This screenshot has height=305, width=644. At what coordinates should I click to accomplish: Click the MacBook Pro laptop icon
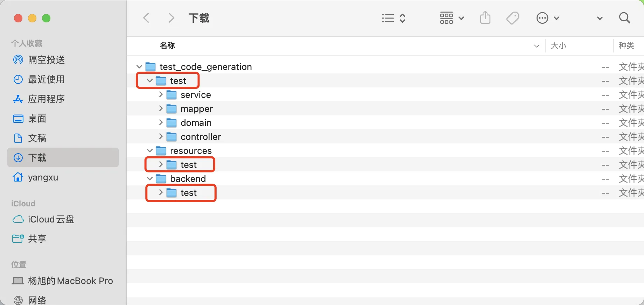point(18,281)
